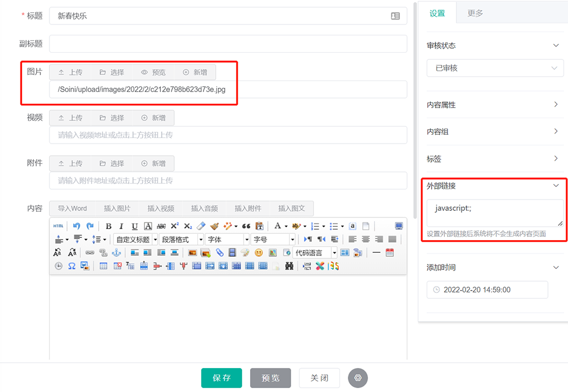Toggle bold formatting in the editor
568x392 pixels.
pos(109,226)
